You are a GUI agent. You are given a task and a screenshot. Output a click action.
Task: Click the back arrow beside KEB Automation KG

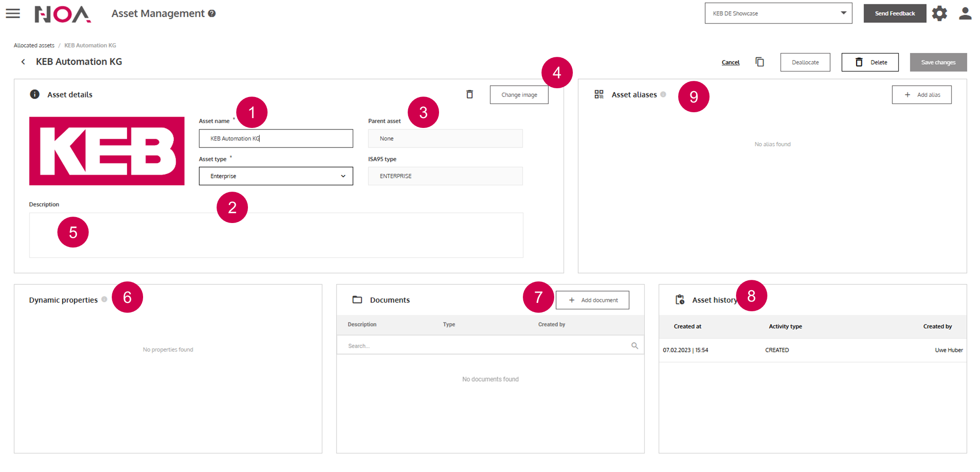[x=23, y=62]
